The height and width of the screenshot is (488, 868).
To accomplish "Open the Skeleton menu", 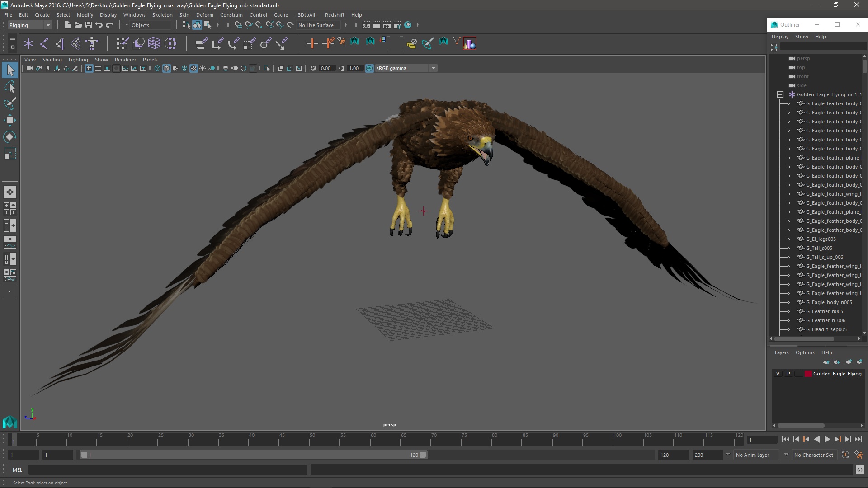I will [x=162, y=15].
